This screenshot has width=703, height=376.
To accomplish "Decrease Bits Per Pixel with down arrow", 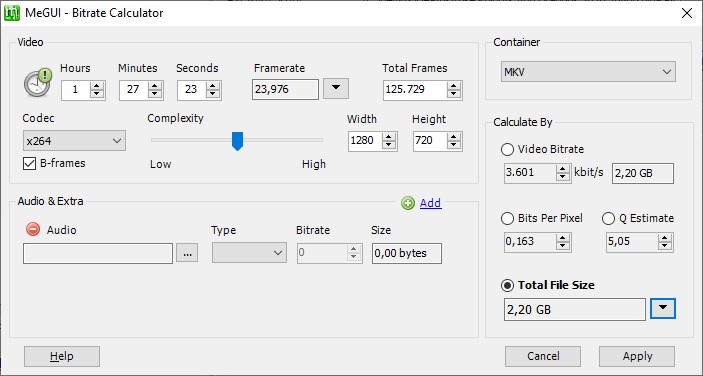I will [x=563, y=246].
